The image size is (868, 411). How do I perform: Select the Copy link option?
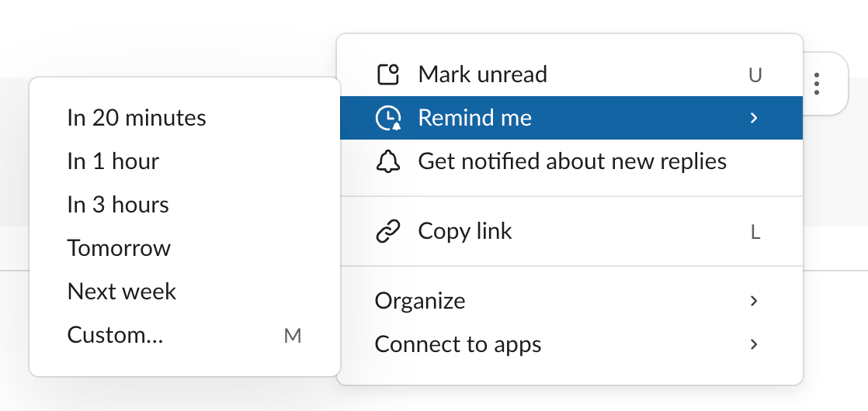point(465,231)
